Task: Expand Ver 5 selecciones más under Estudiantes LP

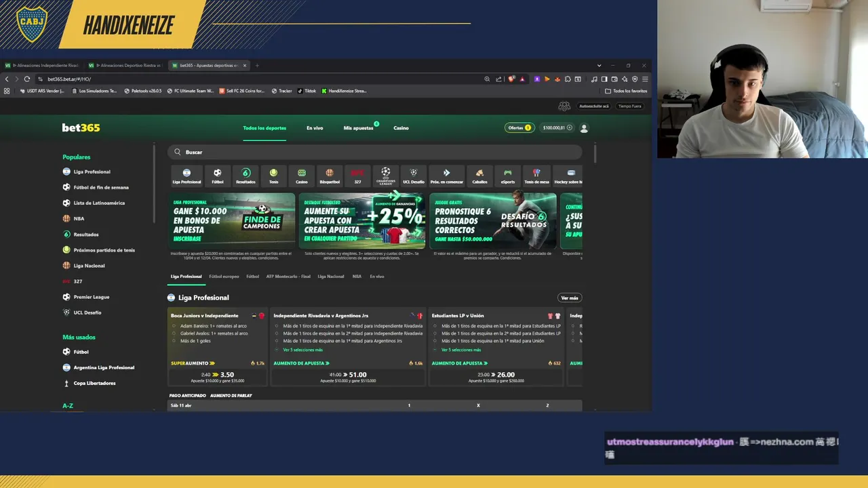Action: pos(461,350)
